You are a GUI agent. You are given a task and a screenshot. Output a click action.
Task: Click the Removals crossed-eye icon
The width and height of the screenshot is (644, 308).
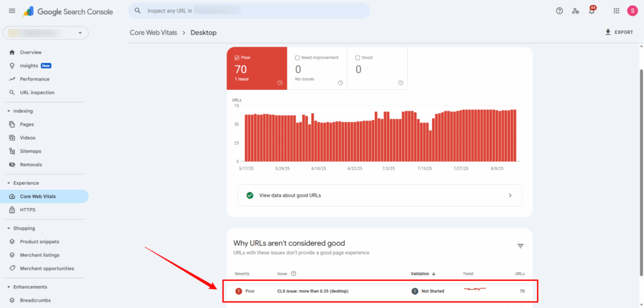coord(12,164)
